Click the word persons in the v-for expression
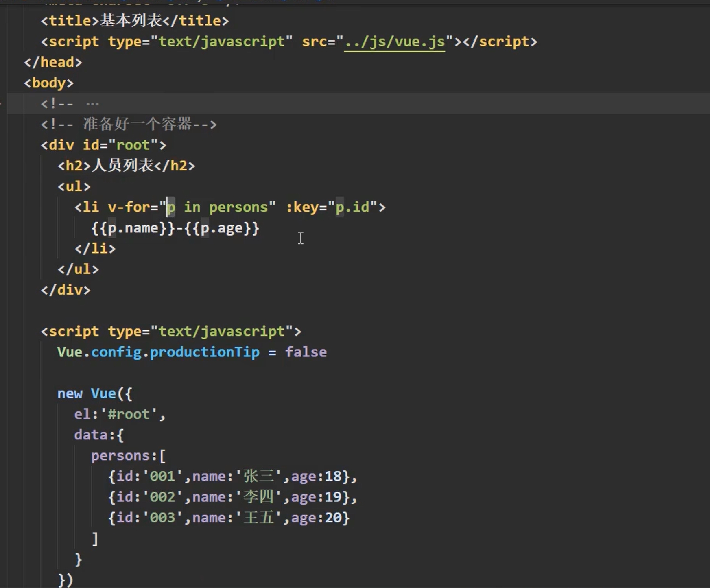Screen dimensions: 710x588 [238, 207]
